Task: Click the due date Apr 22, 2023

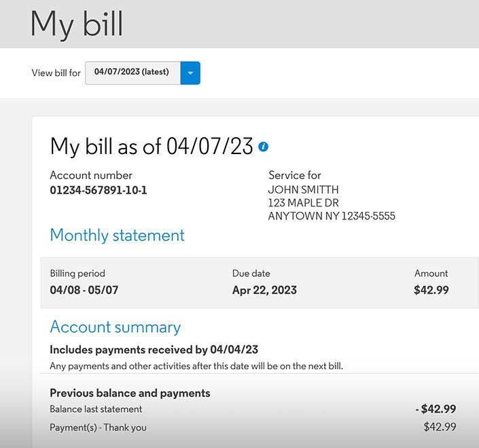Action: pyautogui.click(x=264, y=290)
